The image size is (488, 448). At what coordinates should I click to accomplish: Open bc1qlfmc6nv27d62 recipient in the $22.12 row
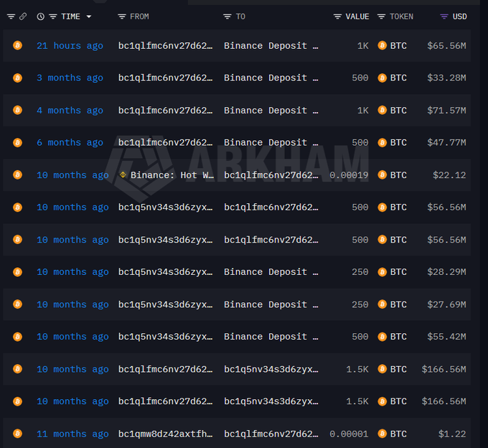click(x=271, y=175)
